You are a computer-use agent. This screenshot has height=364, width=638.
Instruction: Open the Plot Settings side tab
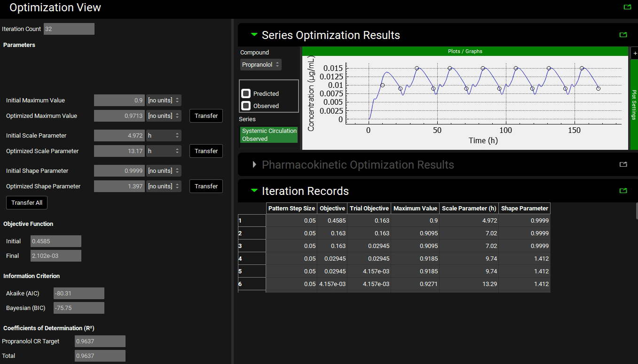[x=634, y=104]
